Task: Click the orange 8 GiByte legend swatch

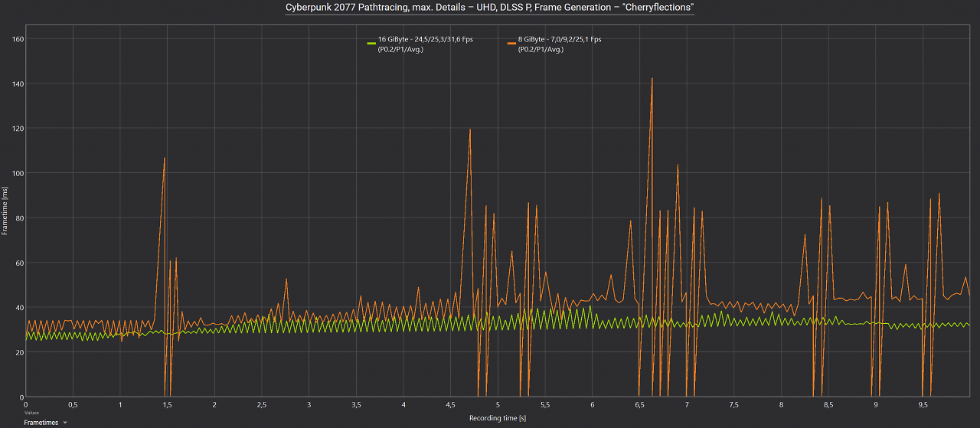Action: click(x=511, y=44)
